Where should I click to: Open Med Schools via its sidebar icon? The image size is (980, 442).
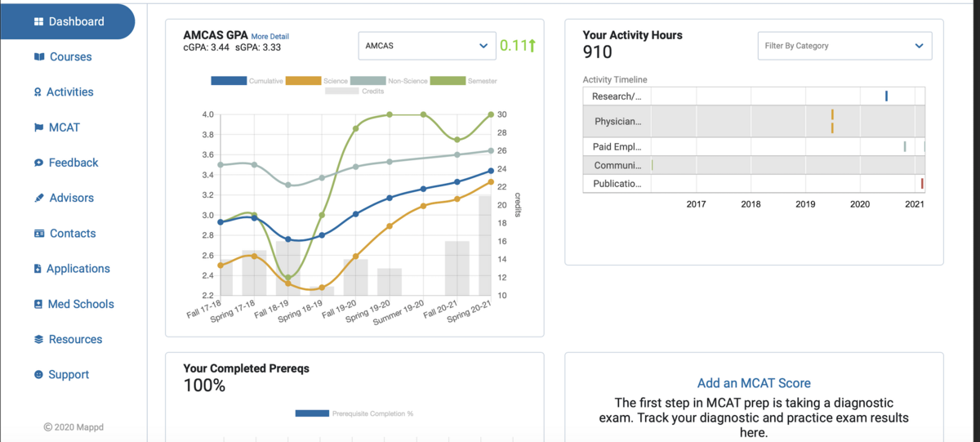38,304
